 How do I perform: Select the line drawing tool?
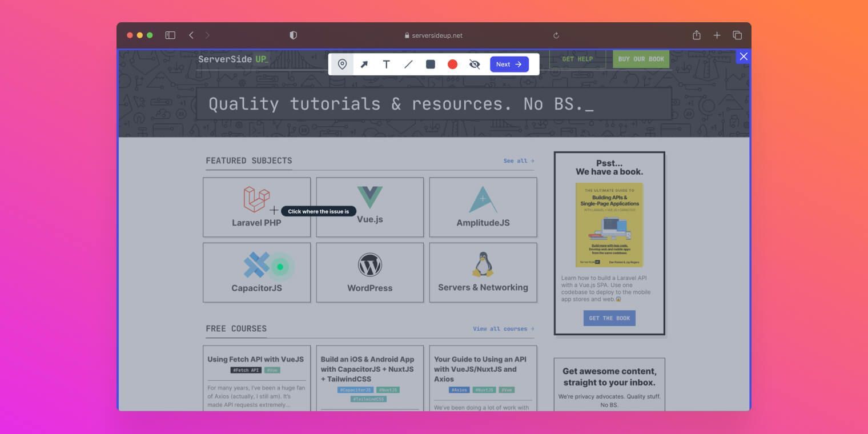coord(408,65)
